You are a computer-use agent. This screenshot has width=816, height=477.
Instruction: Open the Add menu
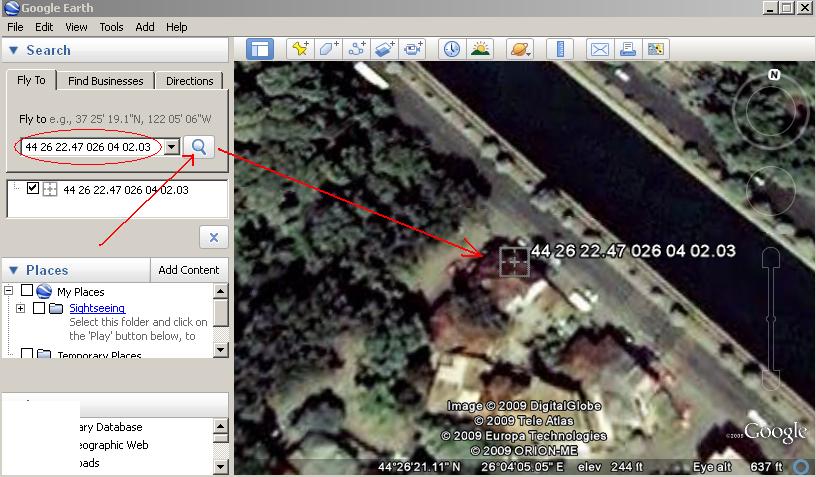coord(145,27)
